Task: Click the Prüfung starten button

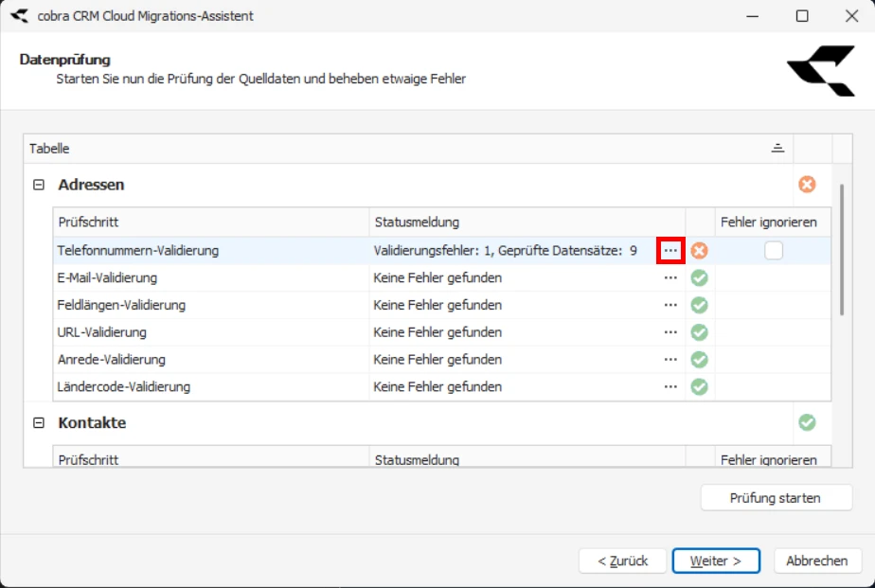Action: click(x=777, y=497)
